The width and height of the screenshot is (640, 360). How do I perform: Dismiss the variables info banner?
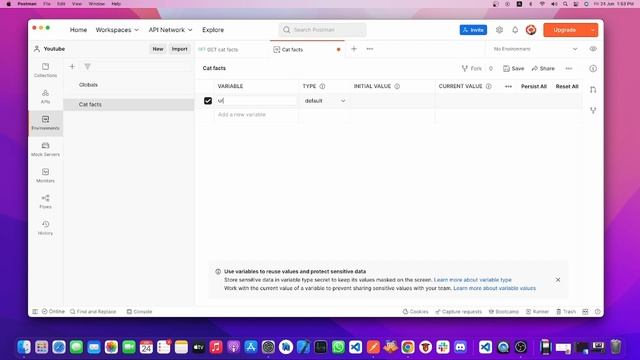tap(558, 280)
